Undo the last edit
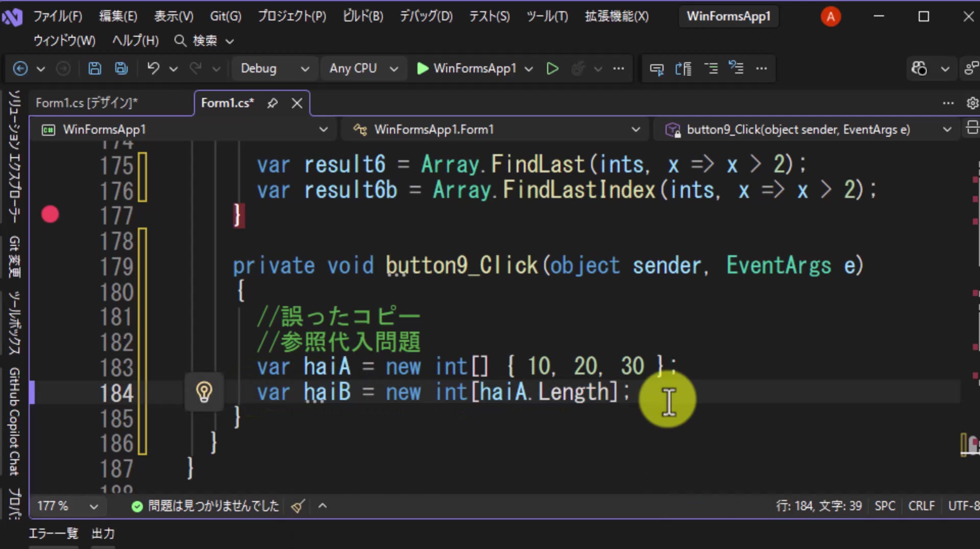This screenshot has width=980, height=549. point(153,68)
